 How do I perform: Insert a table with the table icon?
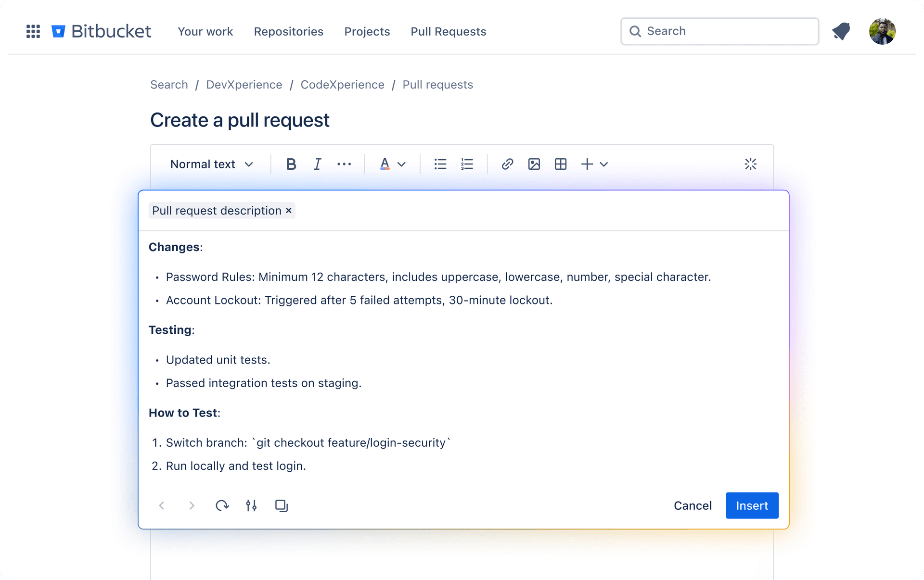pos(561,164)
